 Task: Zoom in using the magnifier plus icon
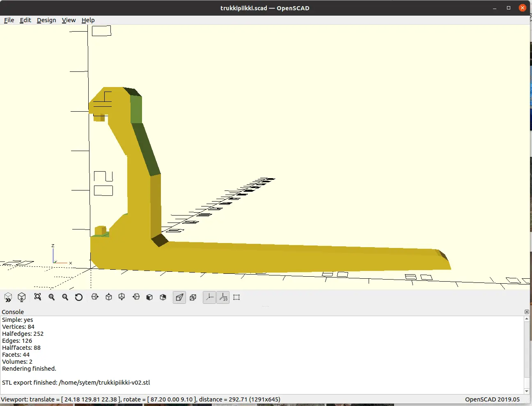coord(52,297)
